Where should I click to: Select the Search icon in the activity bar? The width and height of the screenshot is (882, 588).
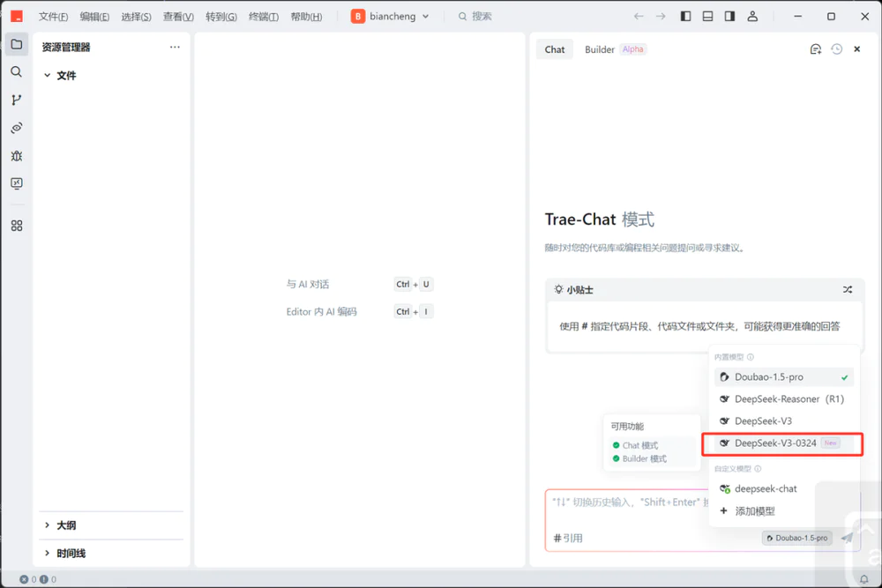point(17,72)
